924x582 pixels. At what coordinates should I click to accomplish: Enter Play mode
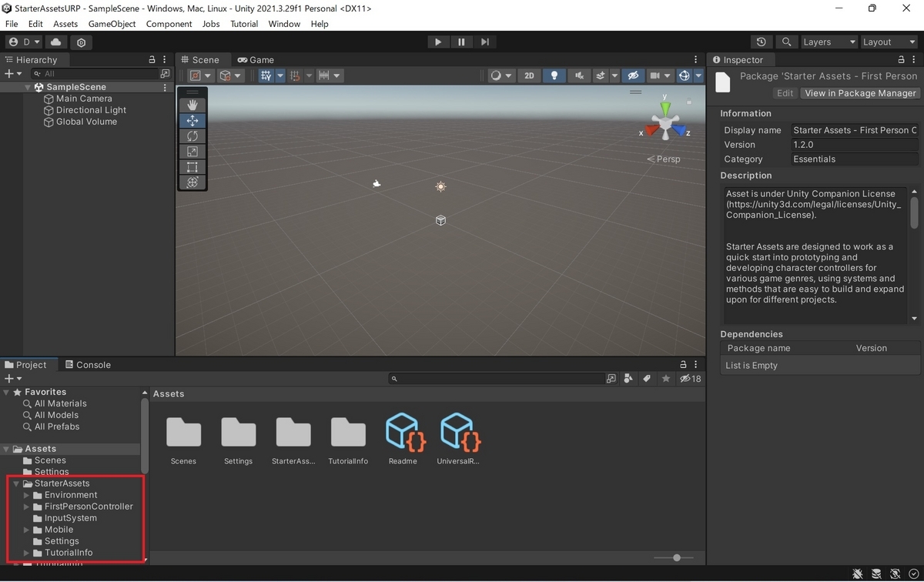[437, 42]
